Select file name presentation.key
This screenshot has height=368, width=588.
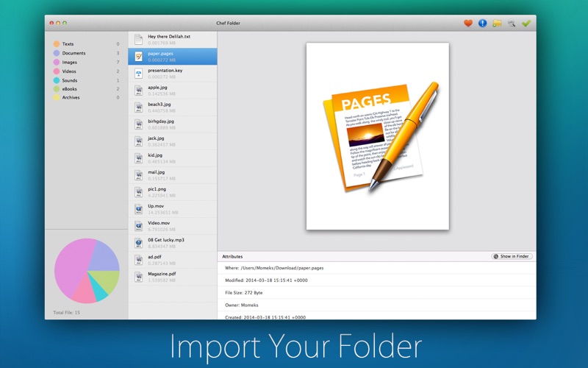165,70
